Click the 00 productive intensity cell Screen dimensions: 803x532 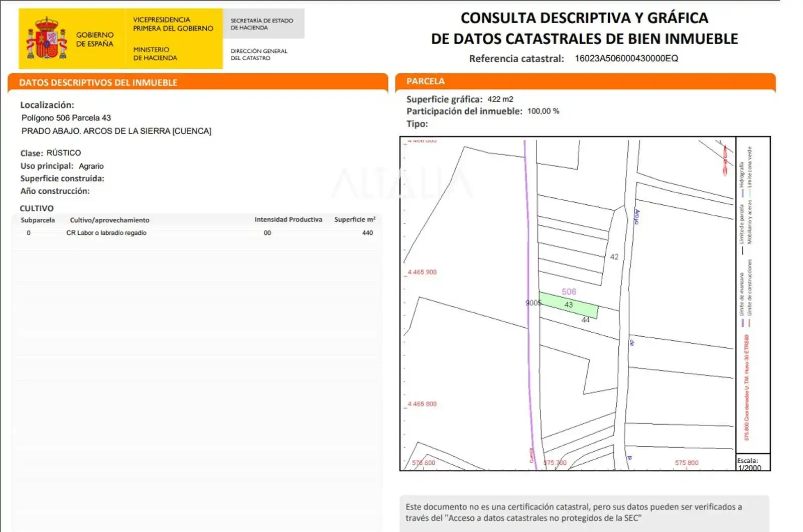pos(267,233)
